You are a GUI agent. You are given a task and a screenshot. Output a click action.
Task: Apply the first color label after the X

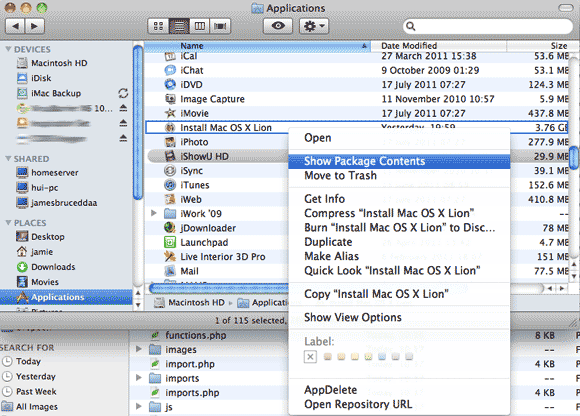pyautogui.click(x=327, y=356)
